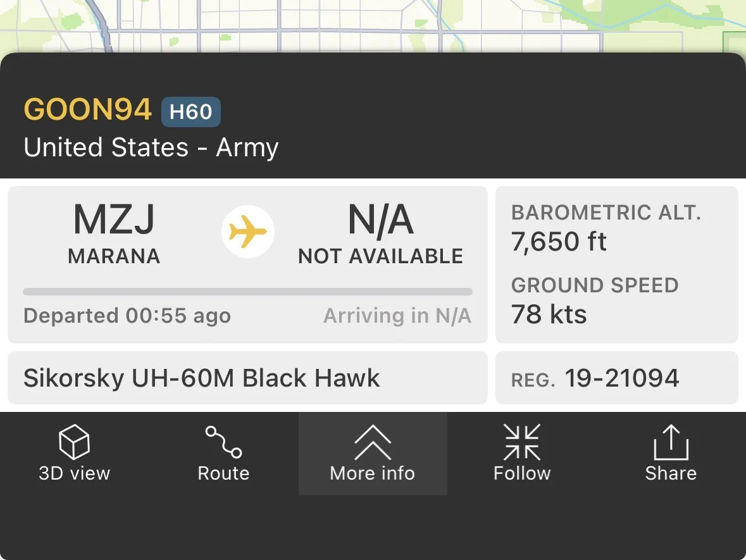Tap the Share upload icon
This screenshot has height=560, width=746.
pyautogui.click(x=671, y=441)
